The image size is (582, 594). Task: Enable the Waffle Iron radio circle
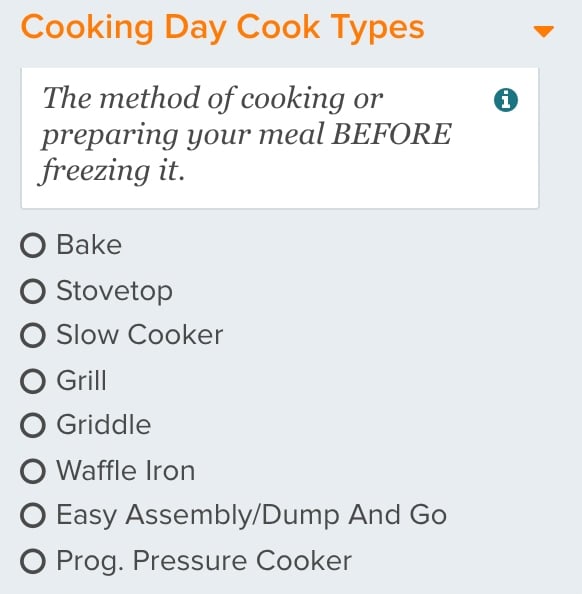click(x=33, y=471)
